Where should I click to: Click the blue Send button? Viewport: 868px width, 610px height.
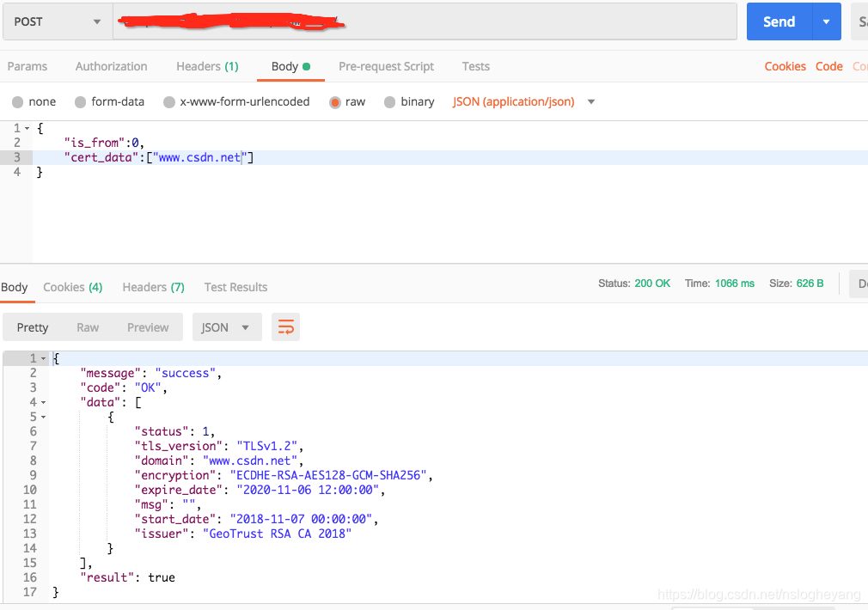pyautogui.click(x=779, y=21)
